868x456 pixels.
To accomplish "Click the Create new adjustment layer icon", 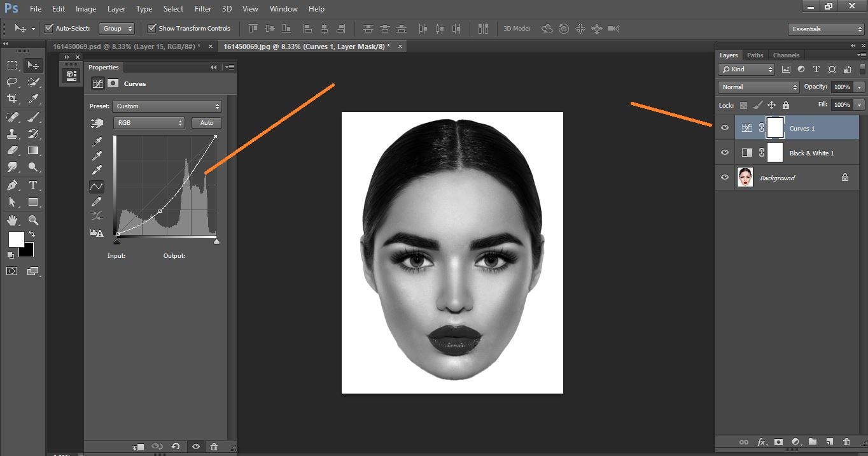I will click(795, 441).
